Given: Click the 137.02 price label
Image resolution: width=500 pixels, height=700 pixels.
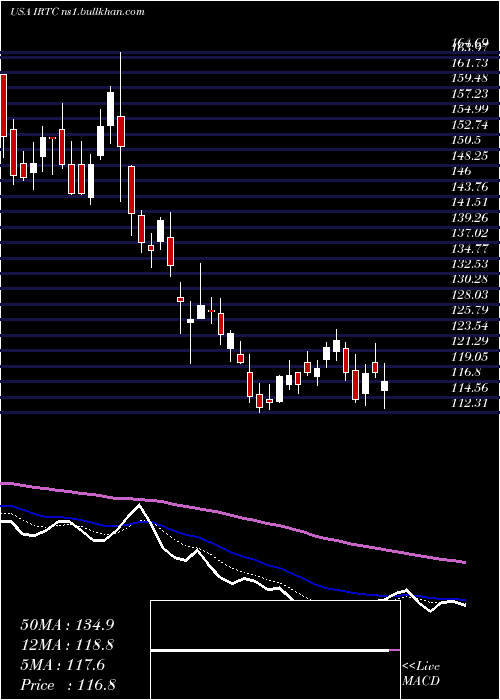Looking at the screenshot, I should (x=470, y=233).
